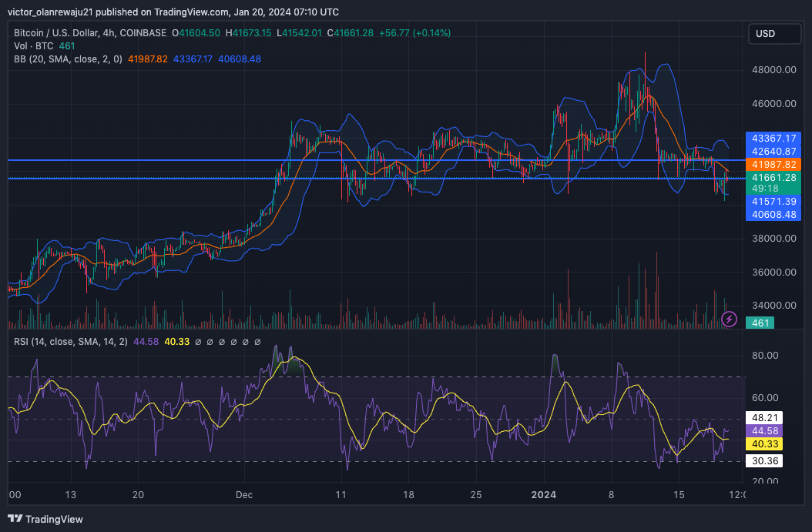Click the 48000.00 price scale value
812x532 pixels.
[x=773, y=70]
